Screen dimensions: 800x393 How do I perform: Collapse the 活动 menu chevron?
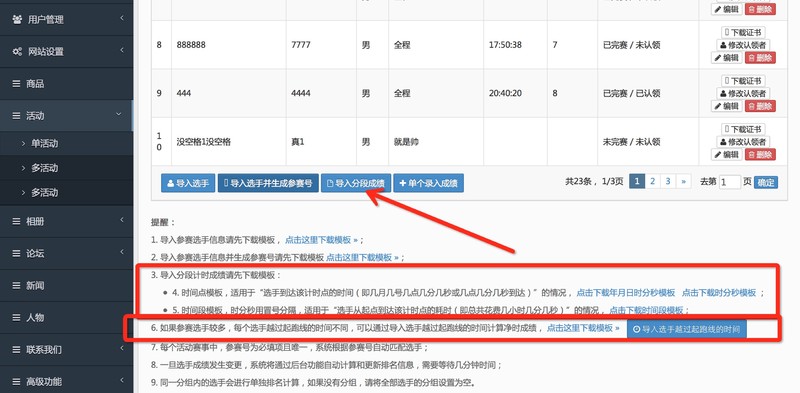click(119, 114)
